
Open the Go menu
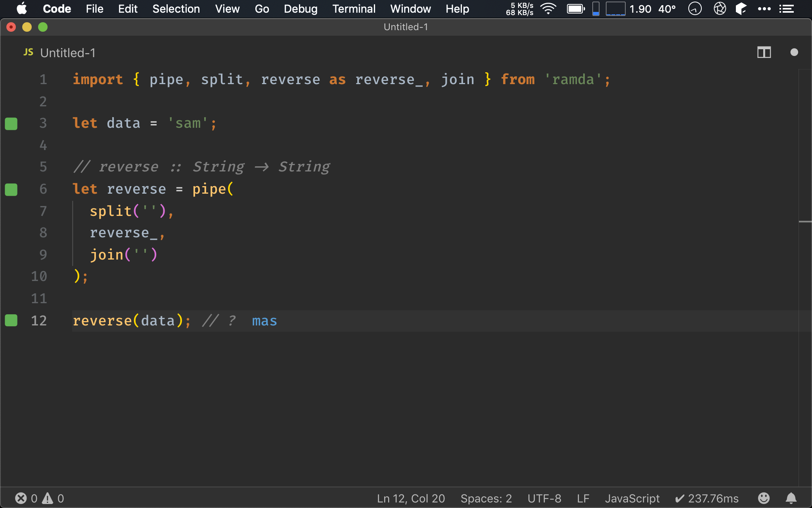[262, 9]
